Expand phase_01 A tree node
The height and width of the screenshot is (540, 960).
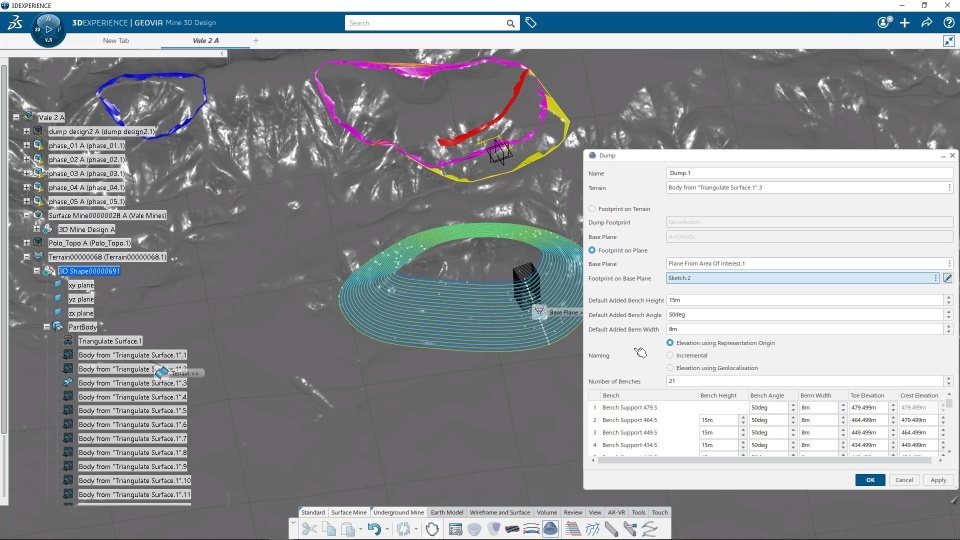[26, 145]
